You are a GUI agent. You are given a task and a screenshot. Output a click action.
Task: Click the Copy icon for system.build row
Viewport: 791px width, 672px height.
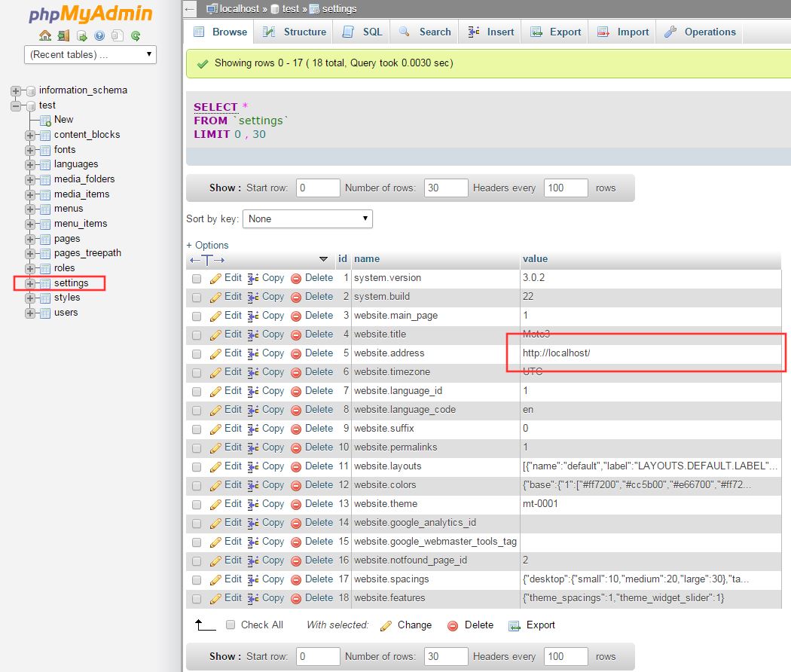tap(253, 297)
